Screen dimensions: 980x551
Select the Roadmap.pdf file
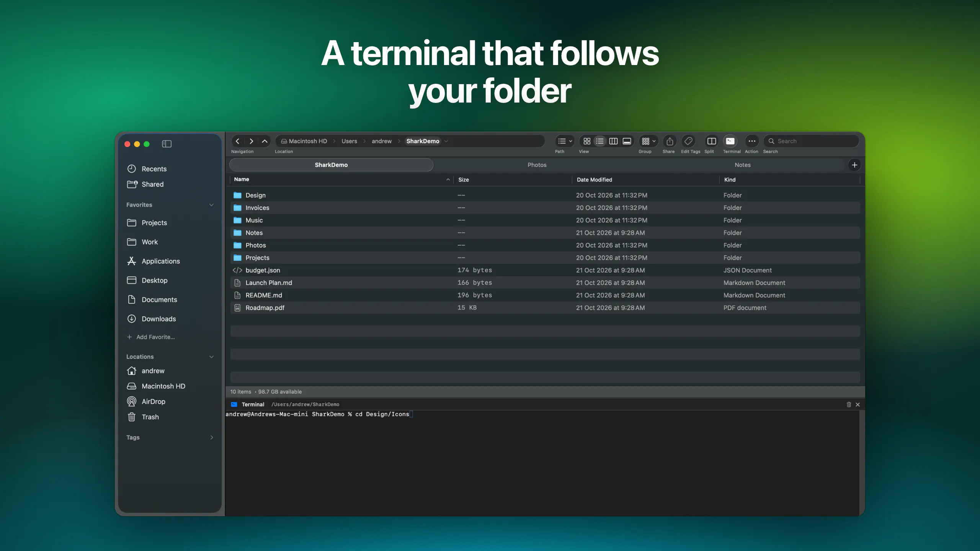(545, 308)
